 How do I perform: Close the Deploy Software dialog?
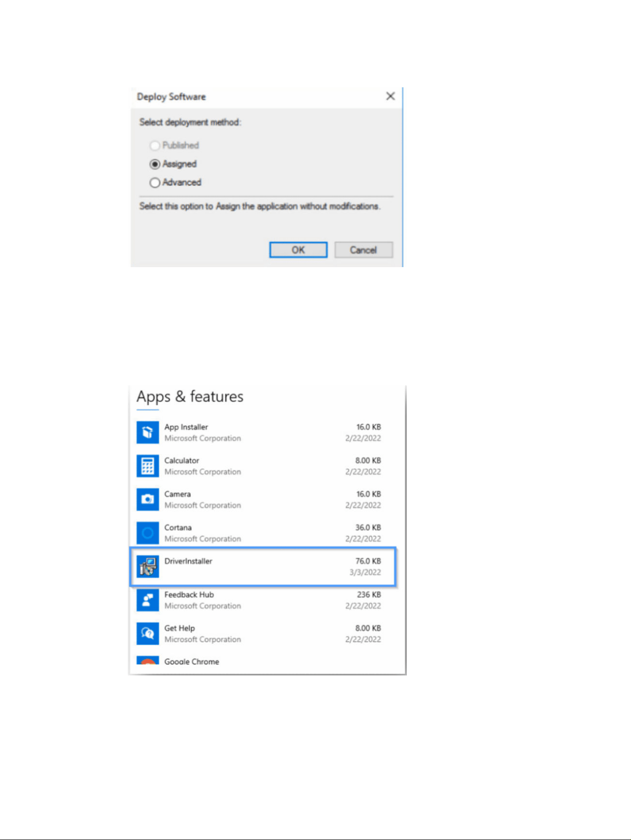(x=390, y=96)
